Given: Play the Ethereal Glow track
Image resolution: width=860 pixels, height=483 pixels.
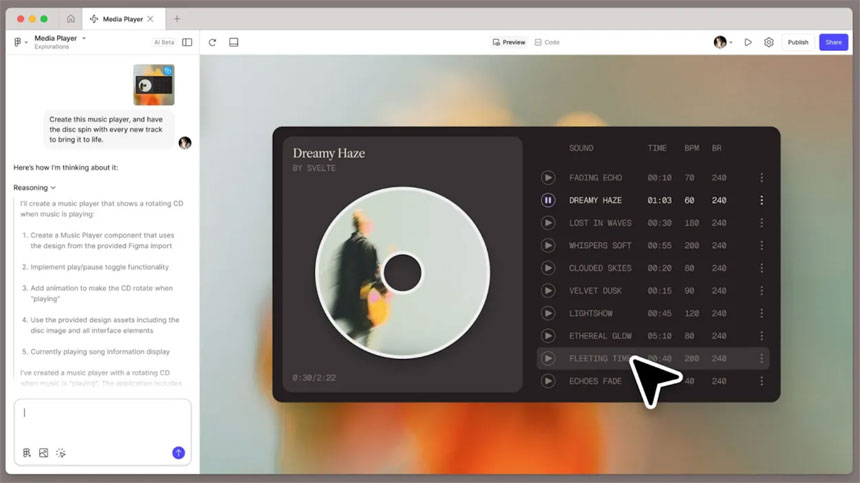Looking at the screenshot, I should click(547, 336).
